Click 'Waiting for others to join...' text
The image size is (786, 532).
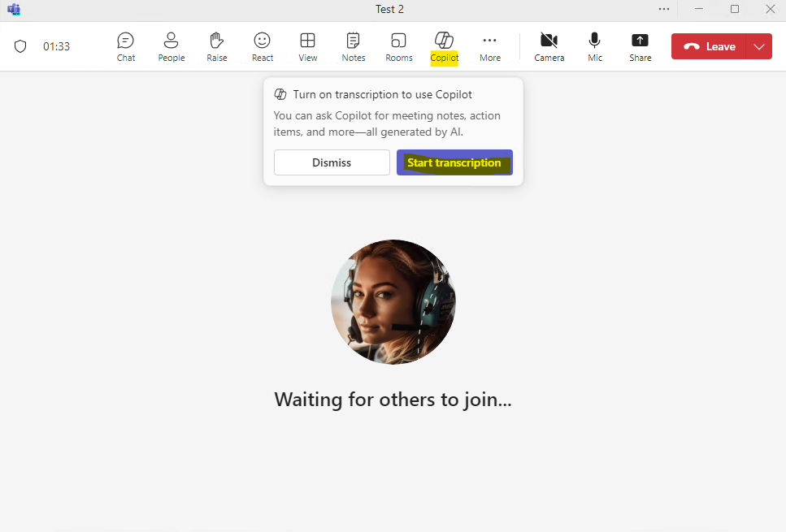[x=393, y=400]
